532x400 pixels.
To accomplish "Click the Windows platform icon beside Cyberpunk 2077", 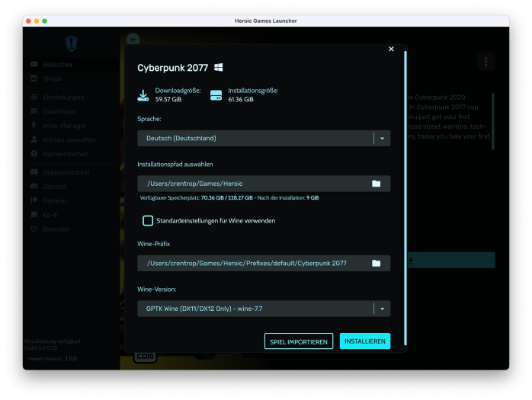I will [x=219, y=68].
